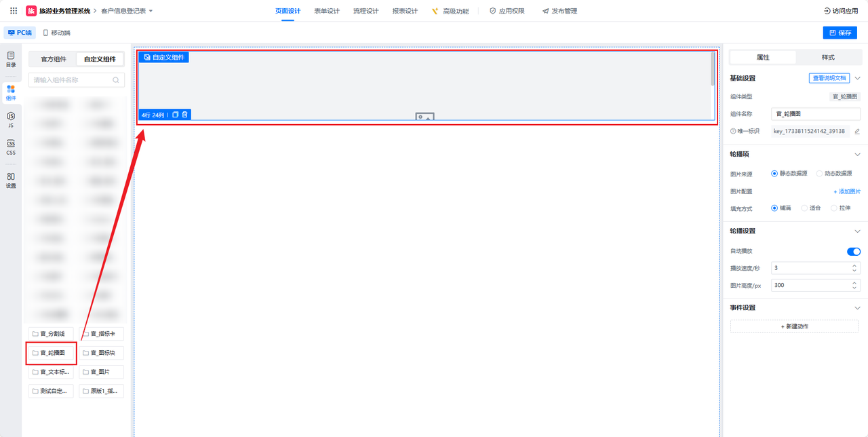This screenshot has width=868, height=437.
Task: Switch to the 样式 tab
Action: pos(828,58)
